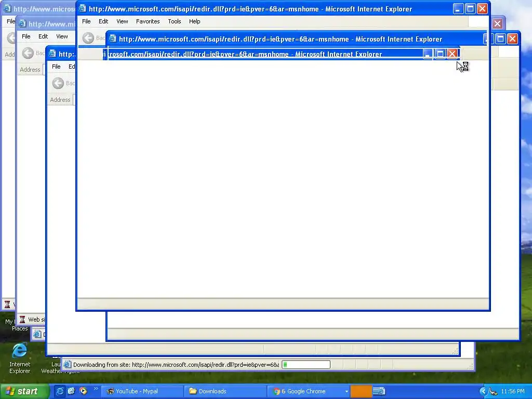
Task: Click Internet Explorer group button on taskbar
Action: [x=379, y=391]
